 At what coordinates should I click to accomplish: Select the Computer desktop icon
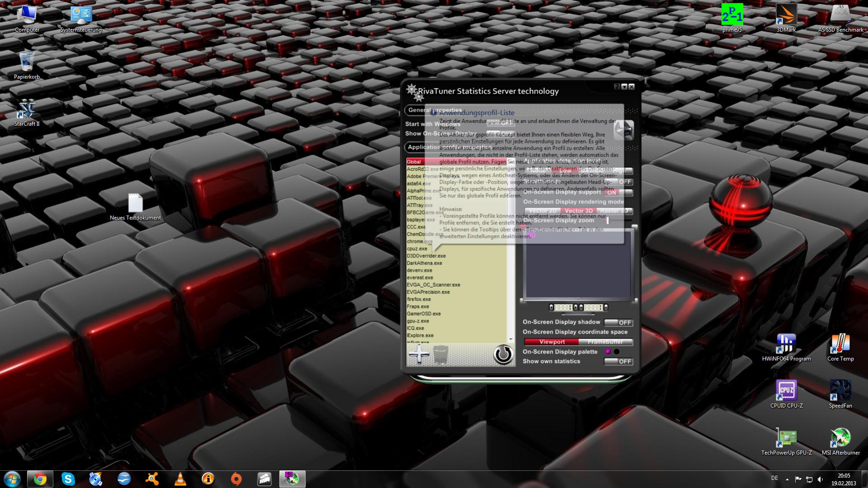[x=27, y=19]
